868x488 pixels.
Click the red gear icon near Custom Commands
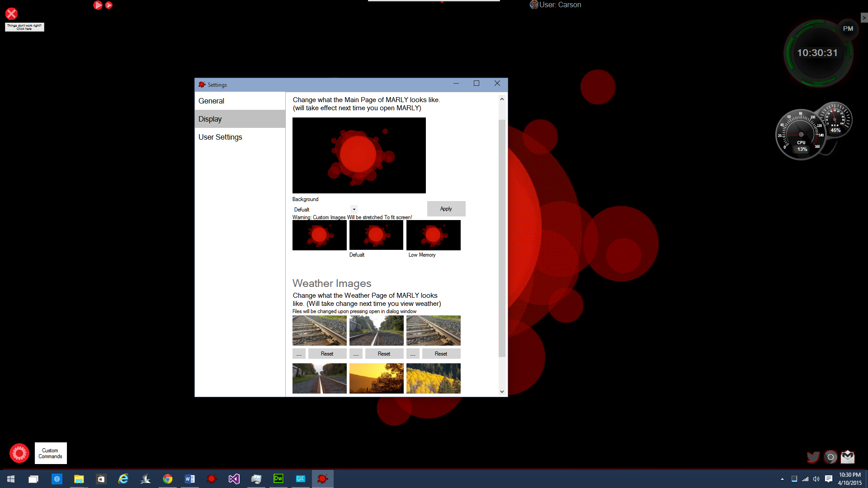19,453
